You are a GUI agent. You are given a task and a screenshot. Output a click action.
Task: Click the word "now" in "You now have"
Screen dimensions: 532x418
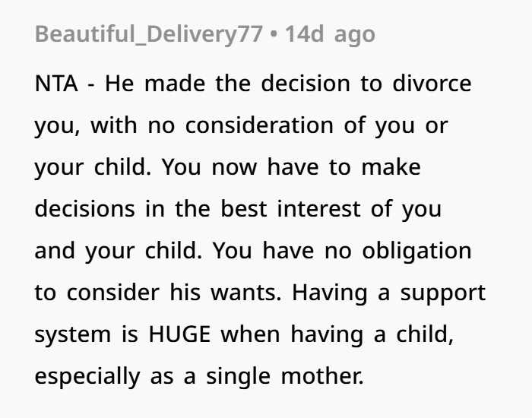click(235, 166)
